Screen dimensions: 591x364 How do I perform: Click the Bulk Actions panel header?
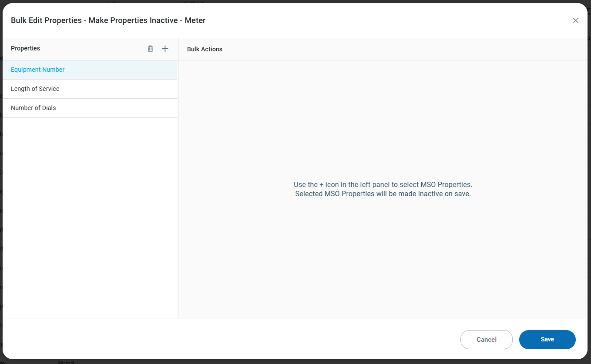tap(205, 49)
